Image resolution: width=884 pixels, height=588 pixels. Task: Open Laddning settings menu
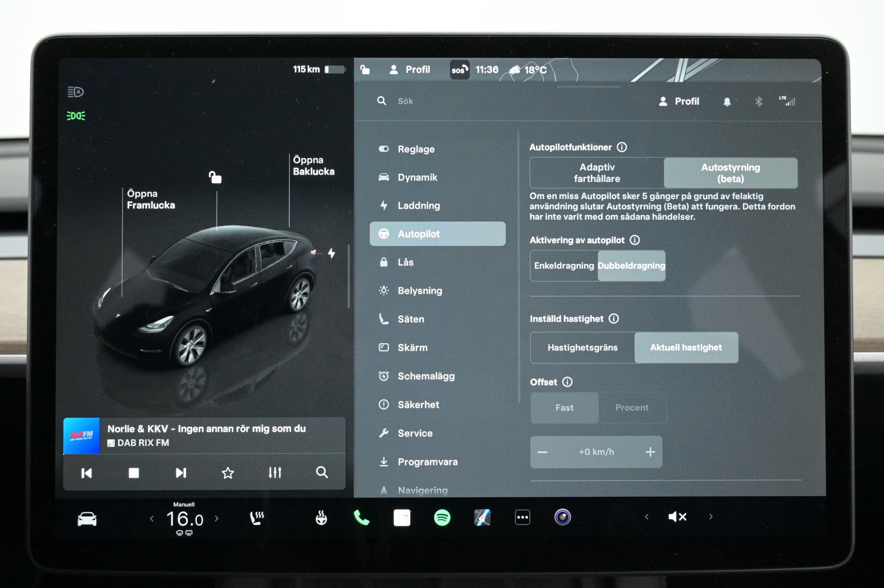(438, 205)
